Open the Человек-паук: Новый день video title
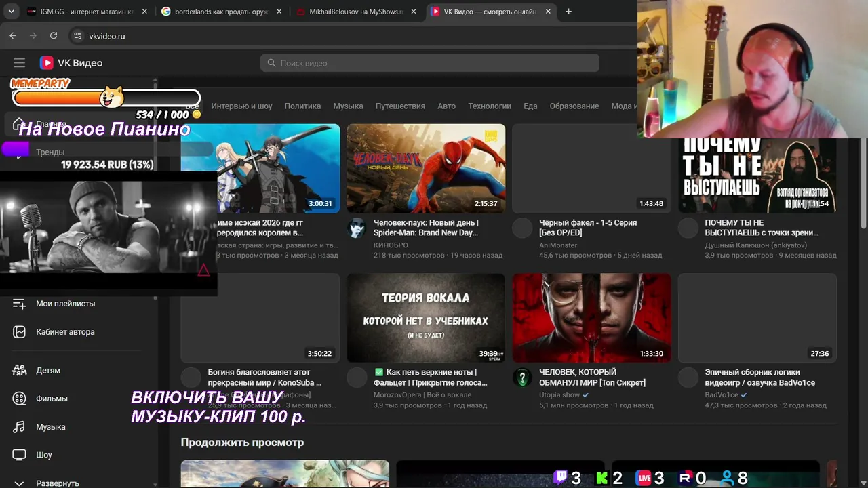 point(426,228)
